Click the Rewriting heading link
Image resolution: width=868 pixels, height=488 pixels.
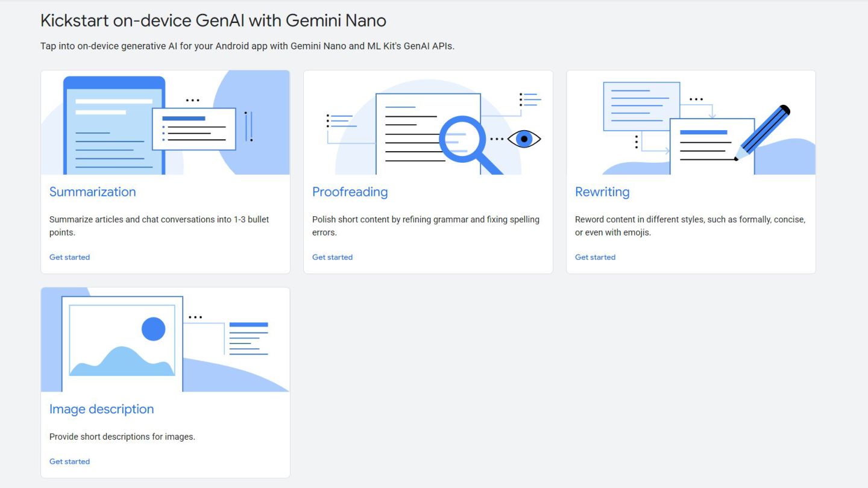(602, 192)
